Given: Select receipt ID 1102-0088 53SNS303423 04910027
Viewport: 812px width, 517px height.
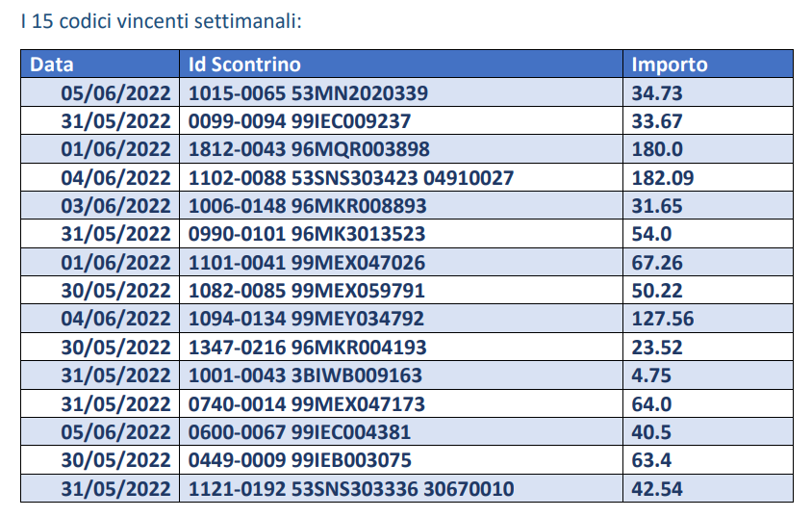Looking at the screenshot, I should [351, 178].
